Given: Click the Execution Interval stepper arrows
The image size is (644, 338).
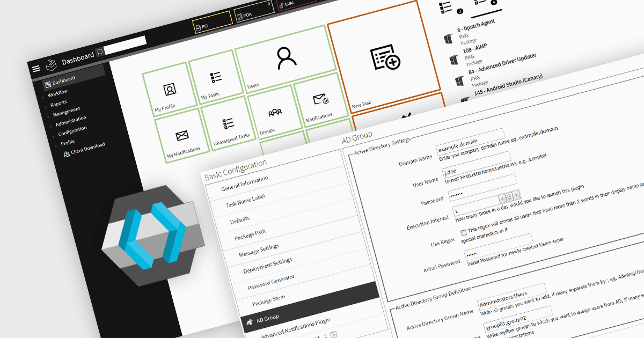Looking at the screenshot, I should click(510, 198).
